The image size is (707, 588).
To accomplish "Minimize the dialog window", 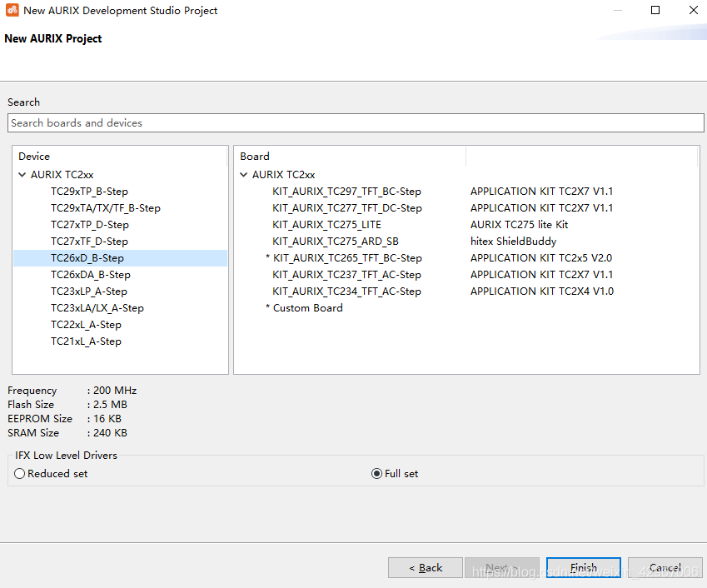I will (x=618, y=10).
